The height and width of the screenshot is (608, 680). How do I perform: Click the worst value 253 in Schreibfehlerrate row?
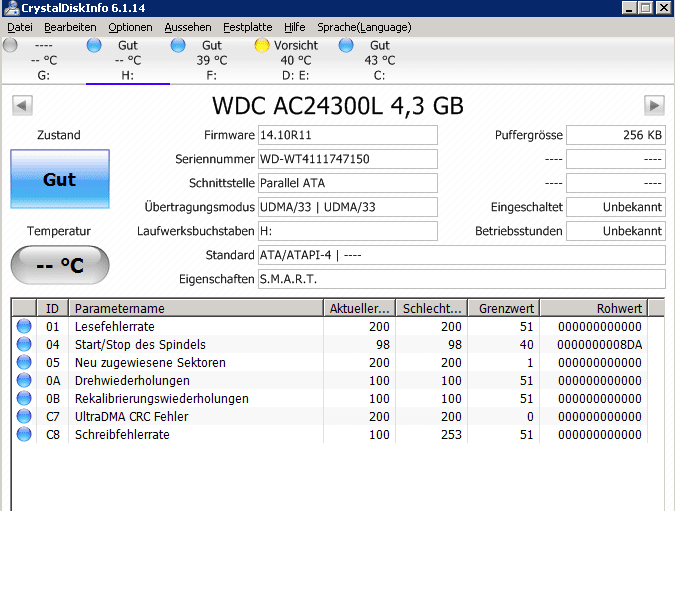pos(451,435)
